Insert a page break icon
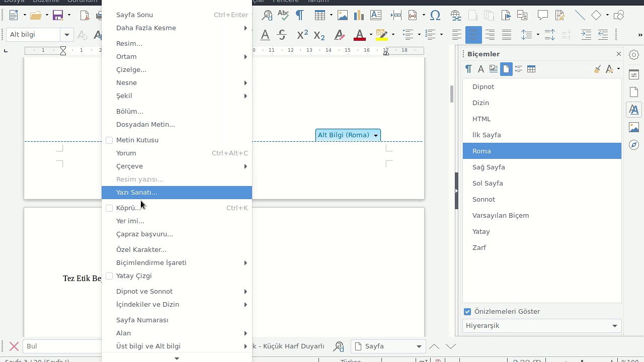Viewport: 644px width, 362px height. 396,16
